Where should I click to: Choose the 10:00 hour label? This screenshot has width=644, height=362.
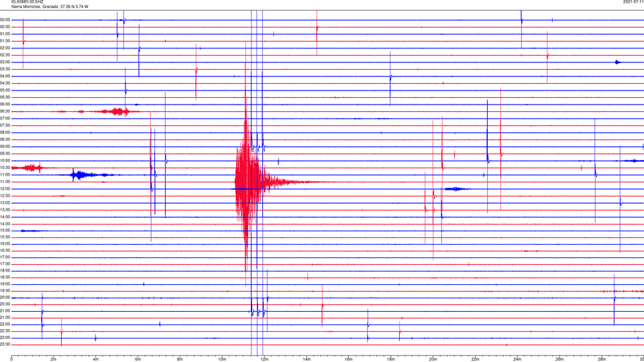pos(5,160)
